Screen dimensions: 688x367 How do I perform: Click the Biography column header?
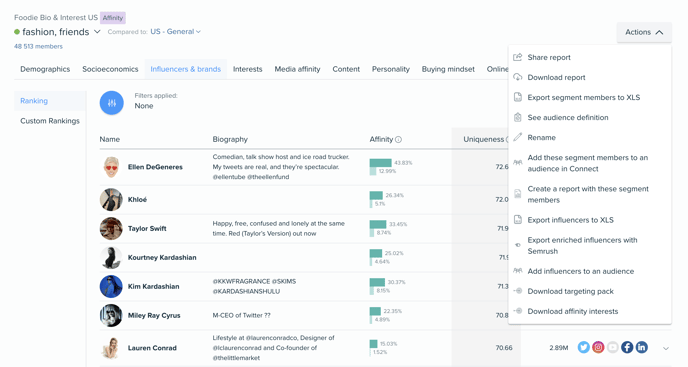click(230, 139)
